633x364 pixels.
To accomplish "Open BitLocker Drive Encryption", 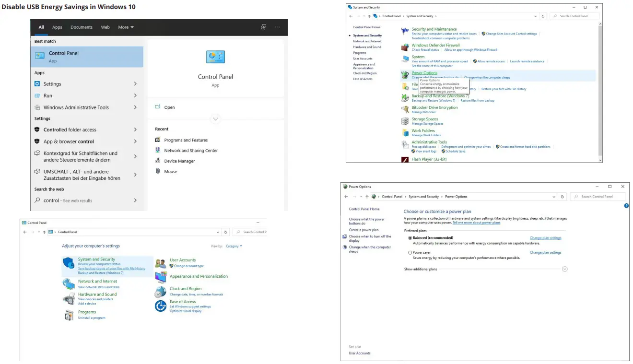I will point(434,107).
